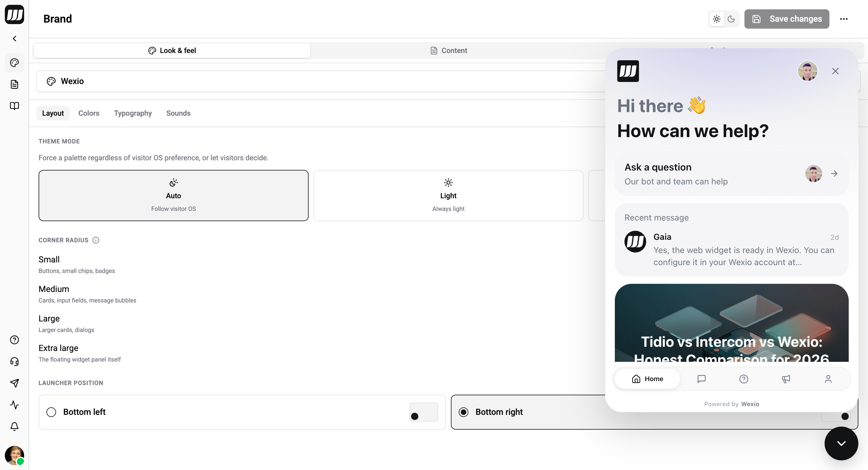This screenshot has width=868, height=470.
Task: Open the document icon in the sidebar
Action: [x=14, y=84]
